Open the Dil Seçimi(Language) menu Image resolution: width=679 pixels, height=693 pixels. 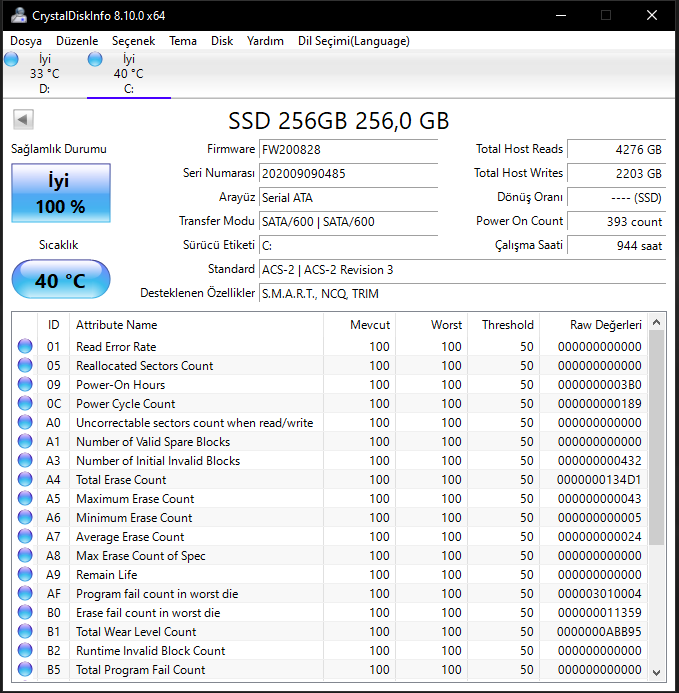354,41
